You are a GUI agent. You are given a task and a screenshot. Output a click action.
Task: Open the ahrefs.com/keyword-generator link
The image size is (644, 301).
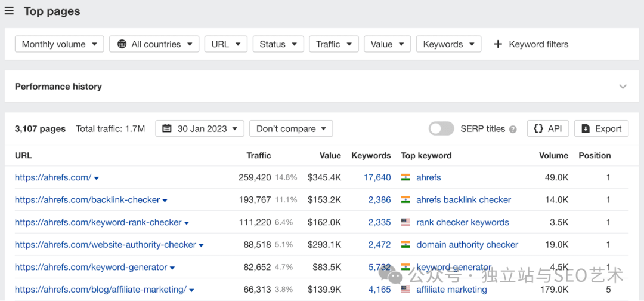point(91,268)
